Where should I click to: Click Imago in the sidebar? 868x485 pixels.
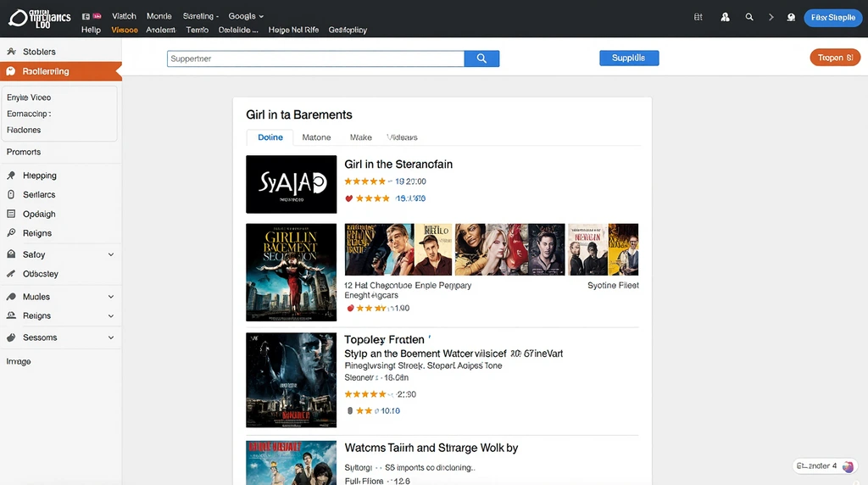[19, 361]
